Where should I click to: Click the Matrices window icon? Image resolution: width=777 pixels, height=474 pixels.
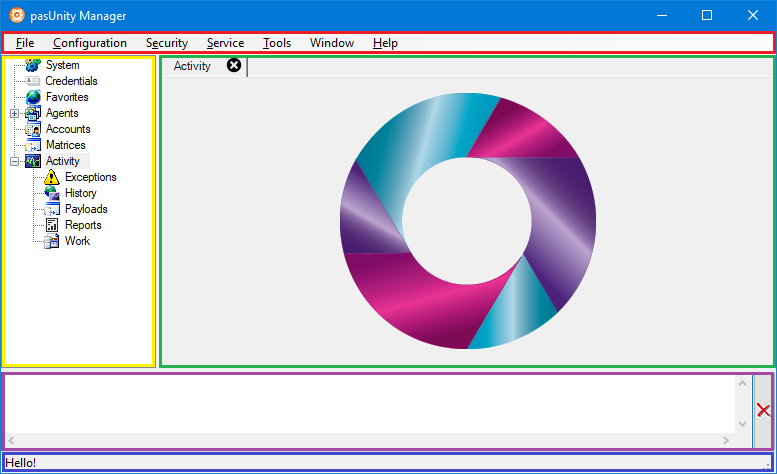tap(33, 145)
